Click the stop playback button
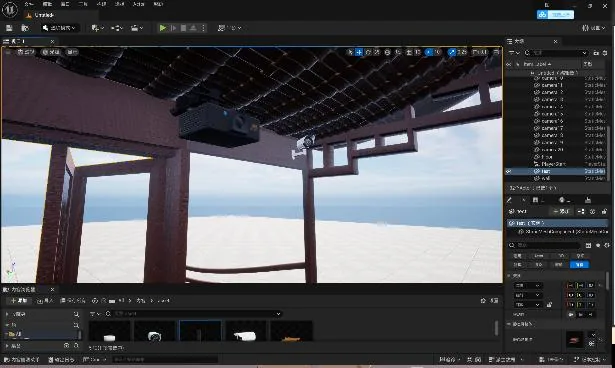Image resolution: width=615 pixels, height=368 pixels. [x=183, y=28]
